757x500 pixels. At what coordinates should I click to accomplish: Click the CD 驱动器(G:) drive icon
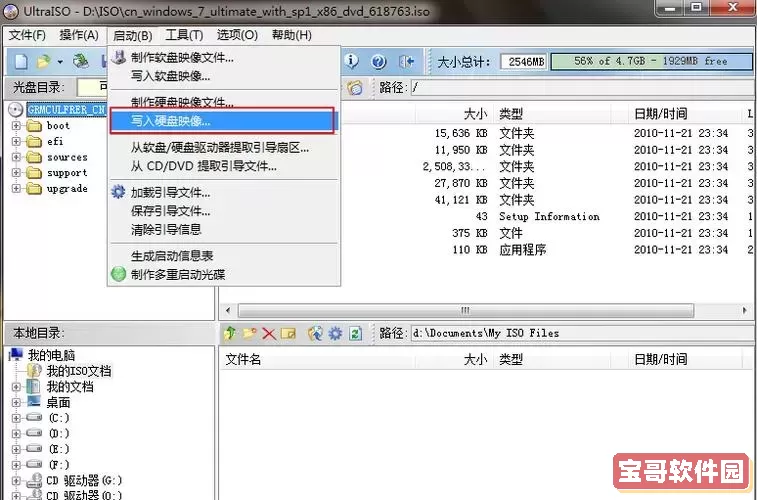click(34, 480)
